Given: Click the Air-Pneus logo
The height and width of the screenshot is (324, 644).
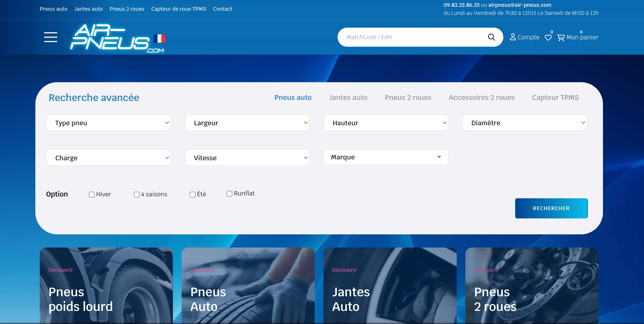Looking at the screenshot, I should 110,38.
